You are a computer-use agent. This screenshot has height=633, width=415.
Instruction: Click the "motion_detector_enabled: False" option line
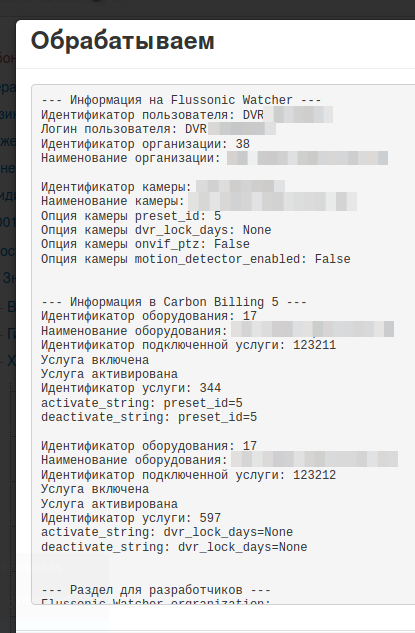196,259
